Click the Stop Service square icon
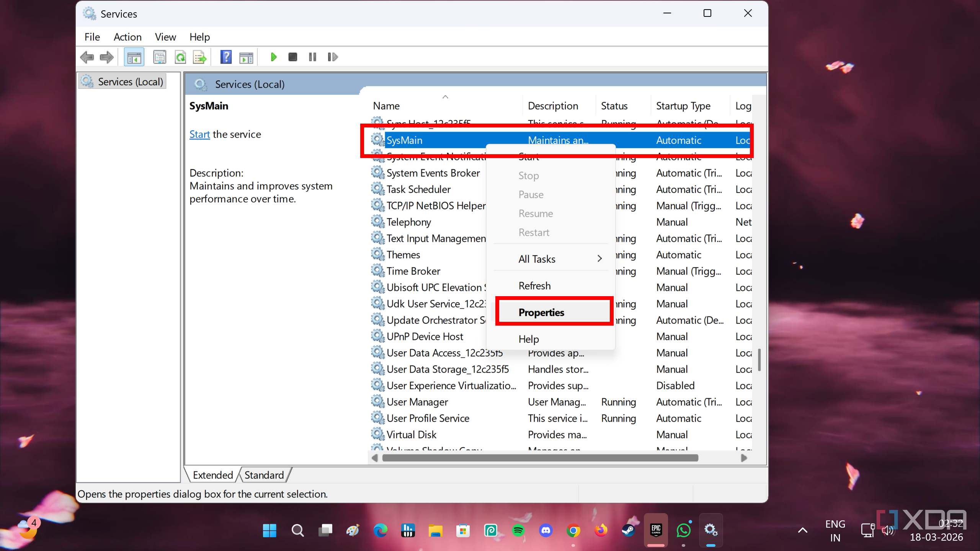Viewport: 980px width, 551px height. point(293,57)
